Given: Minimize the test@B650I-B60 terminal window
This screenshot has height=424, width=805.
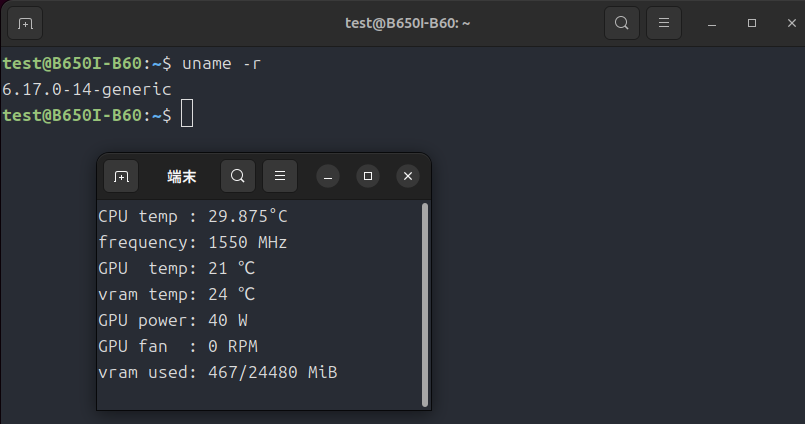Looking at the screenshot, I should pyautogui.click(x=711, y=22).
